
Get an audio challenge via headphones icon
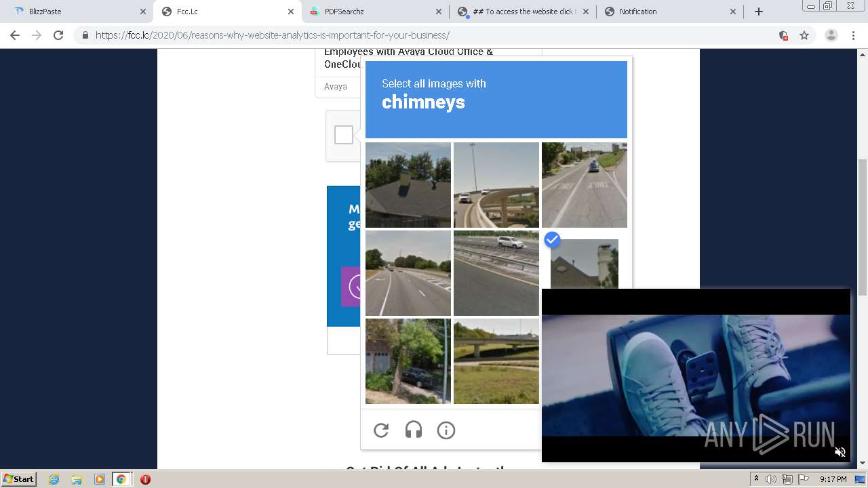414,430
